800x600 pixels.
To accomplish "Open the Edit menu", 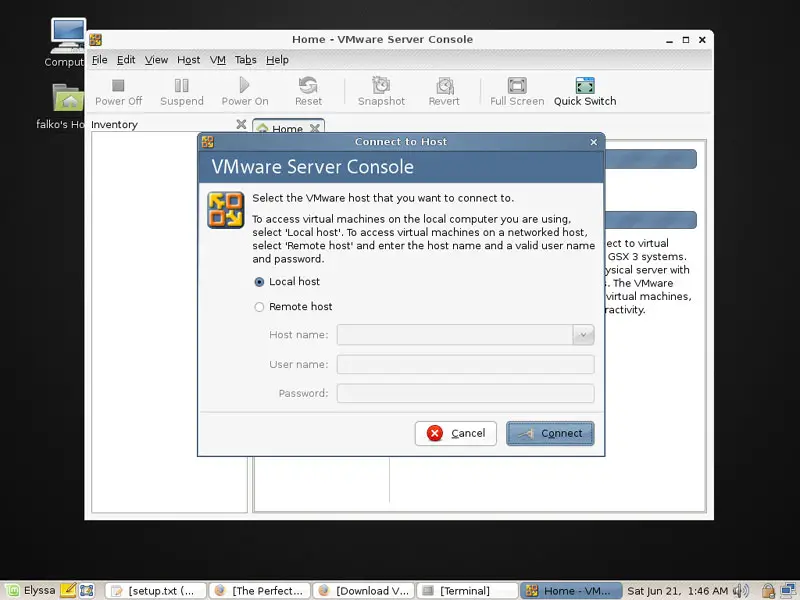I will tap(126, 60).
